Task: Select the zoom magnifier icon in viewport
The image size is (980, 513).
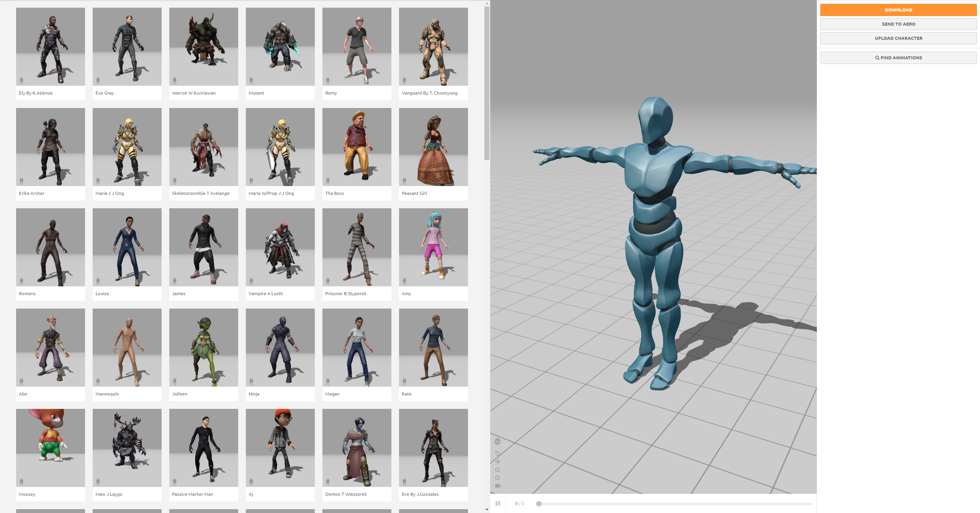Action: point(497,470)
